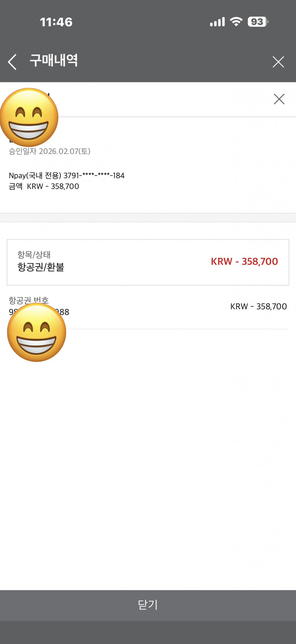Tap the Wi-Fi status icon
The height and width of the screenshot is (644, 296).
(236, 22)
